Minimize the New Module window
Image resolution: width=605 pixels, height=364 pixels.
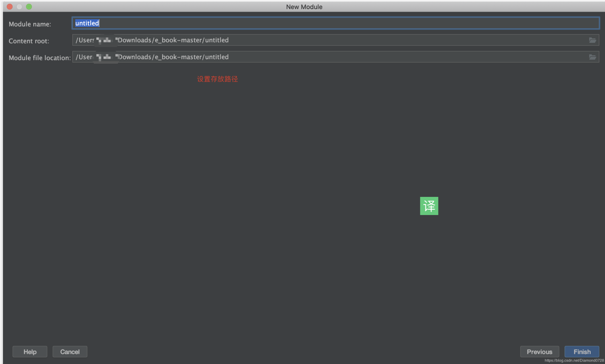(19, 6)
